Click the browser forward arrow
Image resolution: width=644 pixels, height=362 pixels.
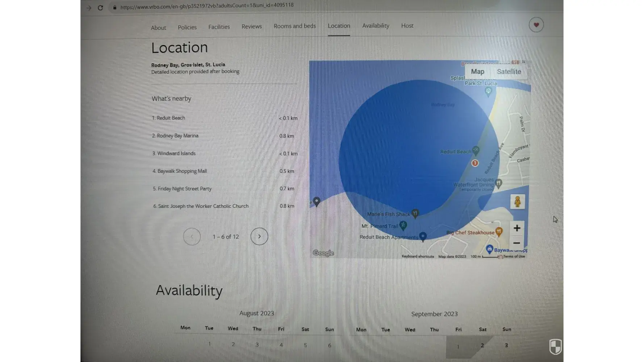click(89, 8)
